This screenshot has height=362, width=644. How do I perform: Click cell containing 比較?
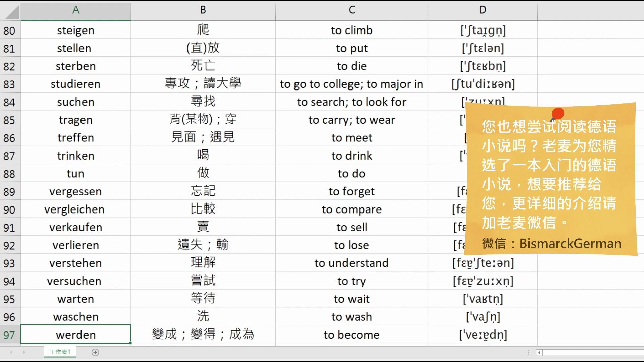coord(203,209)
